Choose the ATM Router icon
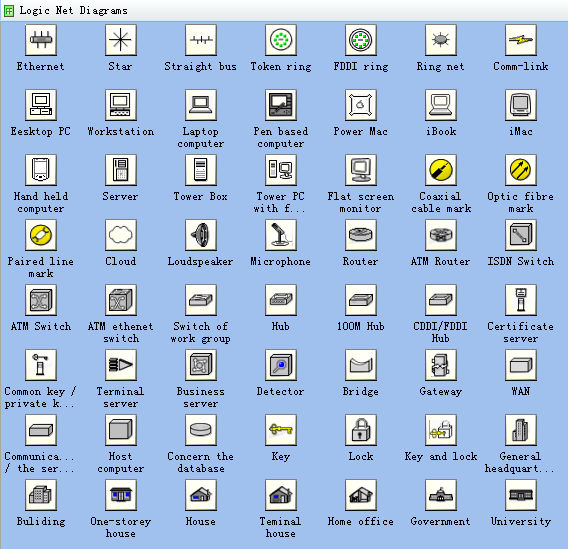This screenshot has height=549, width=568. (x=441, y=235)
